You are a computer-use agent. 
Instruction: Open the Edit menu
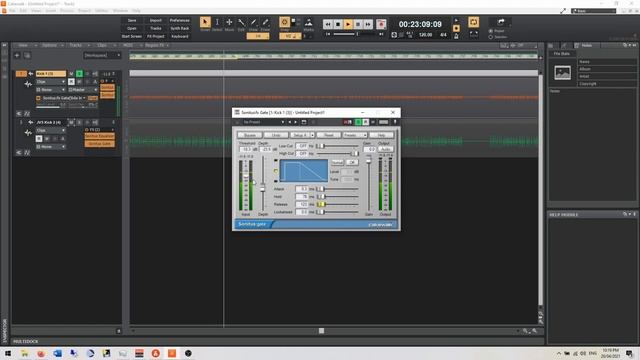(23, 11)
